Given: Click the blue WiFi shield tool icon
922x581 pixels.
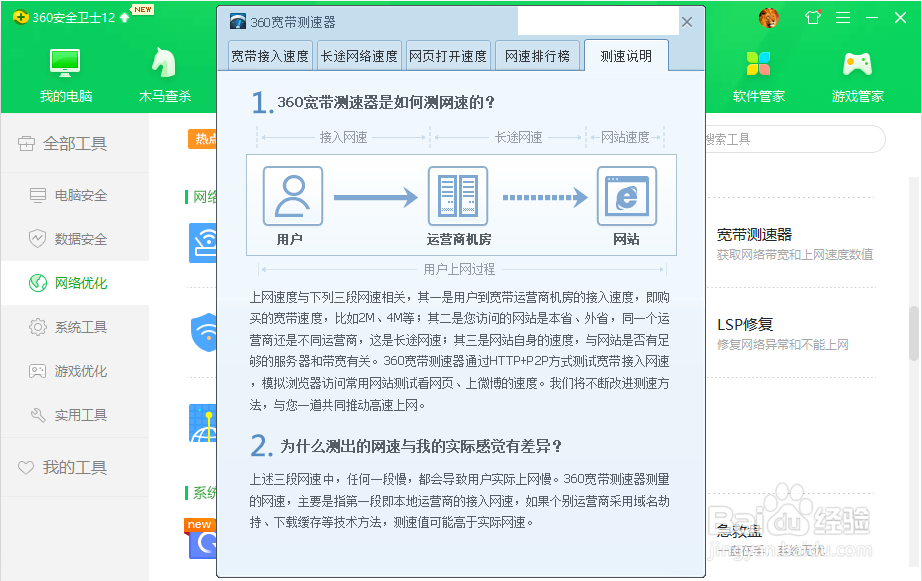Looking at the screenshot, I should click(x=204, y=332).
